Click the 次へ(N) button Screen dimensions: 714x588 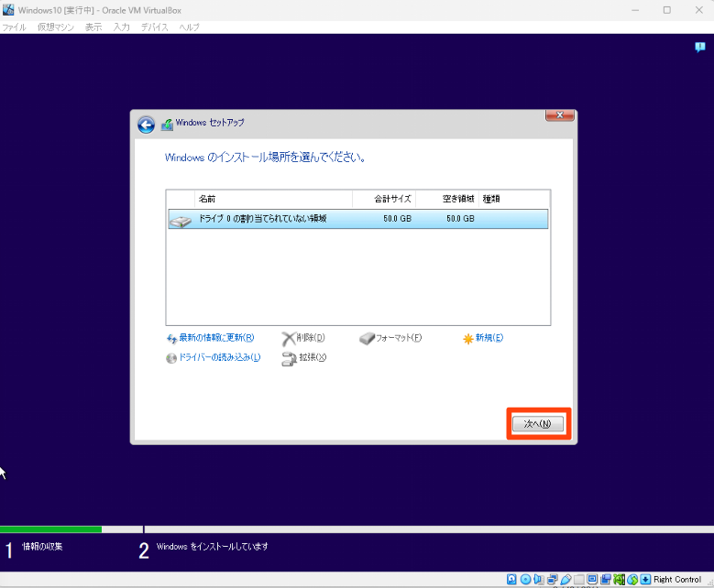[x=538, y=424]
